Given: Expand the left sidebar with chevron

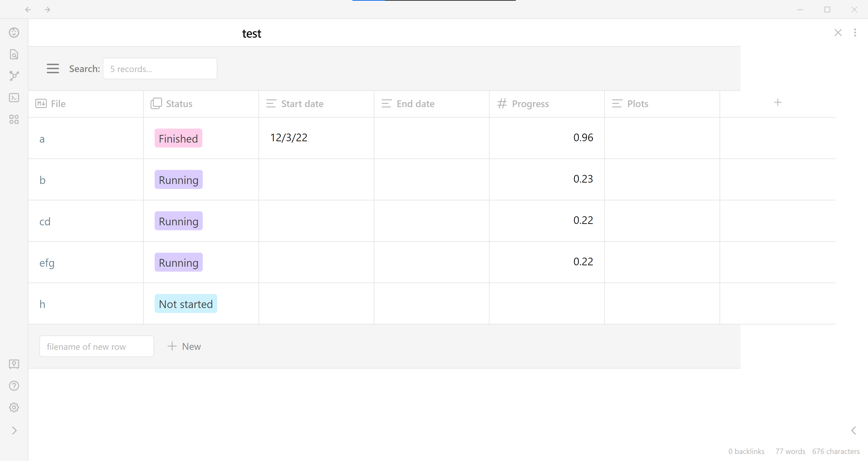Looking at the screenshot, I should [x=14, y=430].
